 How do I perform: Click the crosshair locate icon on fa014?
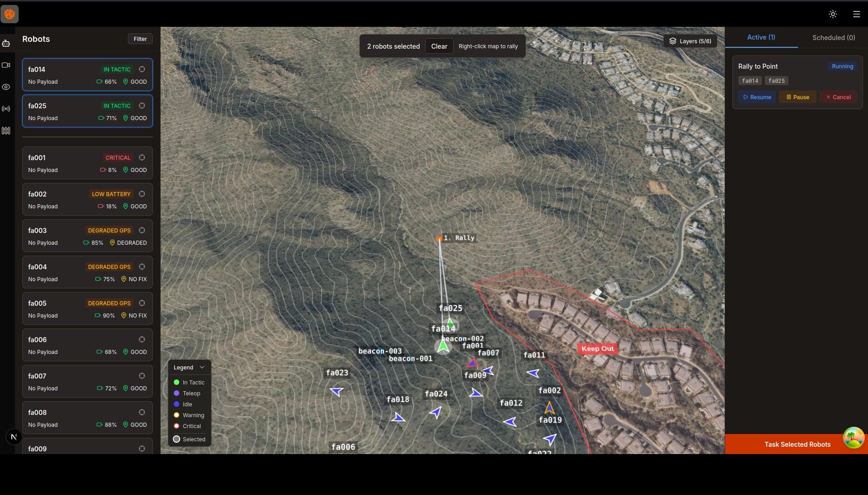click(141, 69)
